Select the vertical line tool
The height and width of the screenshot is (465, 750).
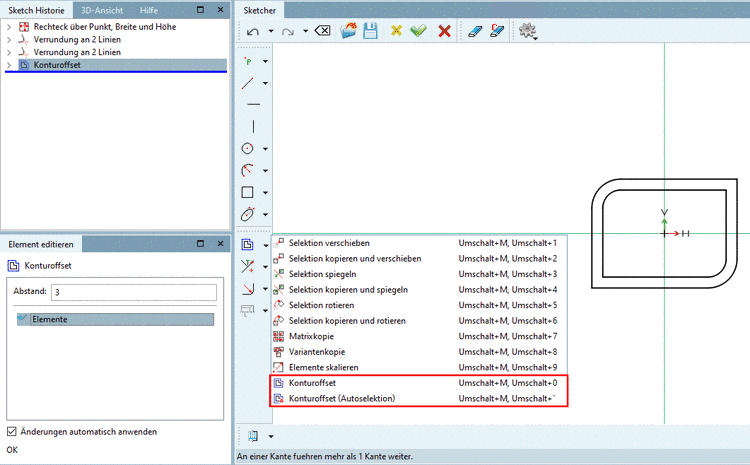pos(253,126)
